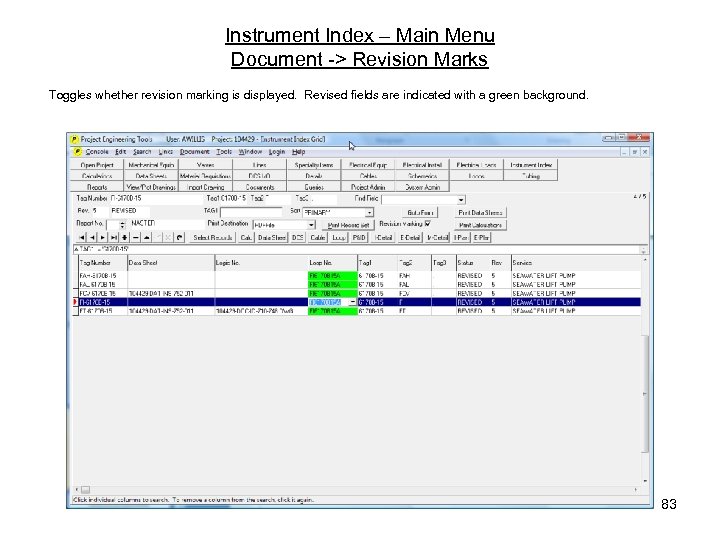Open the Login menu
This screenshot has height=540, width=720.
click(x=276, y=152)
